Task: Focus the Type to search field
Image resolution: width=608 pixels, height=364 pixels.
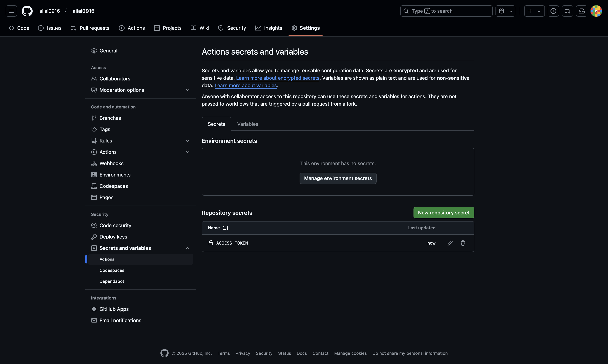Action: [446, 11]
